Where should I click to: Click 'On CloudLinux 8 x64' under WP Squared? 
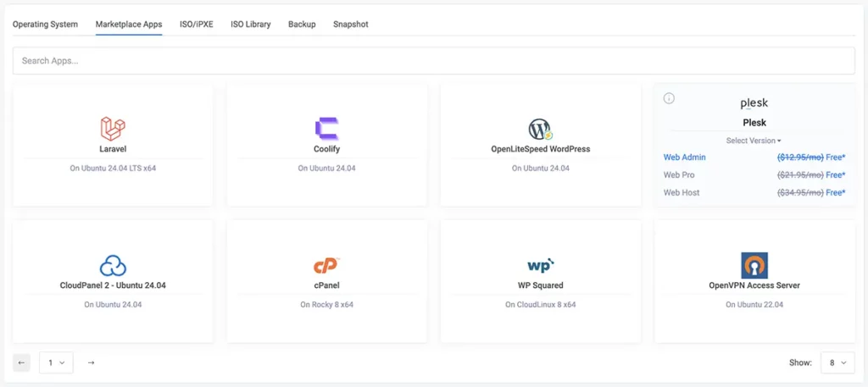click(540, 305)
